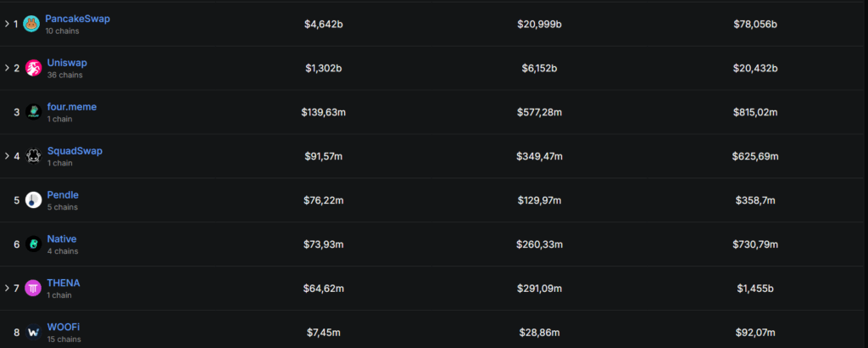Click the $4,642b PancakeSwap volume cell

tap(323, 24)
